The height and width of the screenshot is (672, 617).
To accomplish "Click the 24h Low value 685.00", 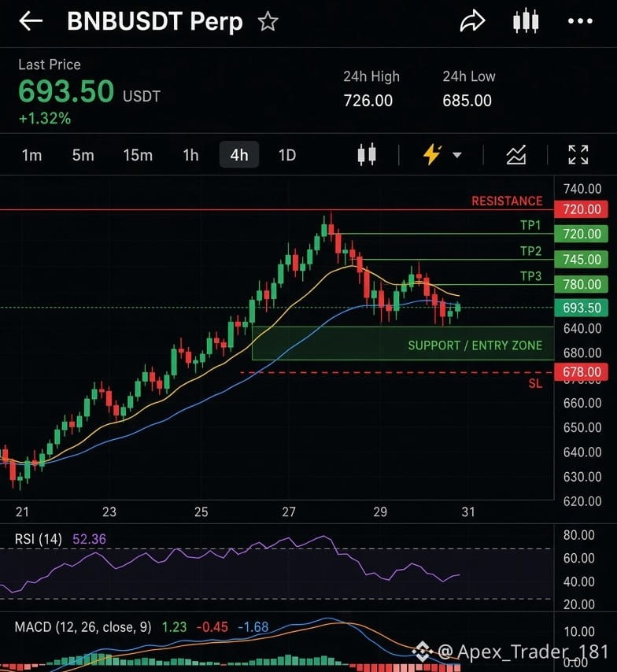I will (x=467, y=101).
